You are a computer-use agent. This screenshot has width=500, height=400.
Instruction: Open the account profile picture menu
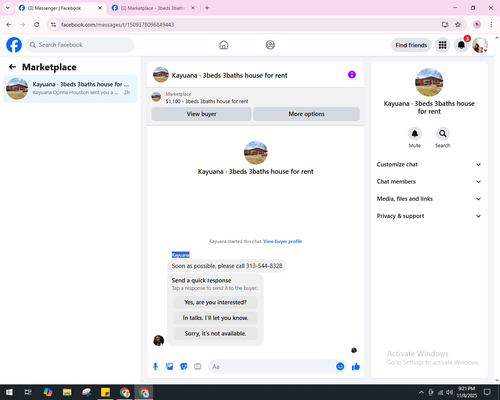(x=480, y=45)
